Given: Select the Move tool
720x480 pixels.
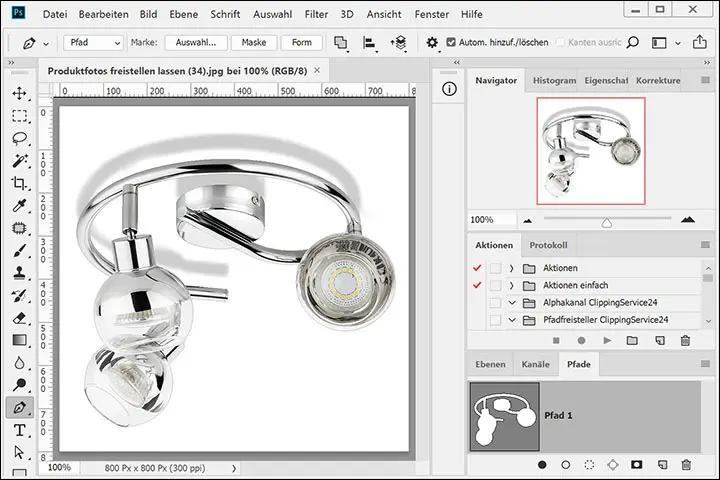Looking at the screenshot, I should (19, 93).
